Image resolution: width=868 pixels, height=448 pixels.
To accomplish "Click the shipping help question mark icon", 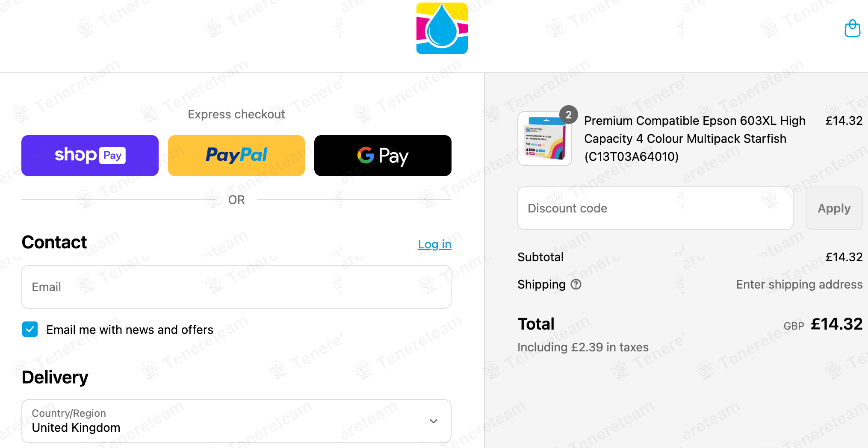I will [x=576, y=284].
